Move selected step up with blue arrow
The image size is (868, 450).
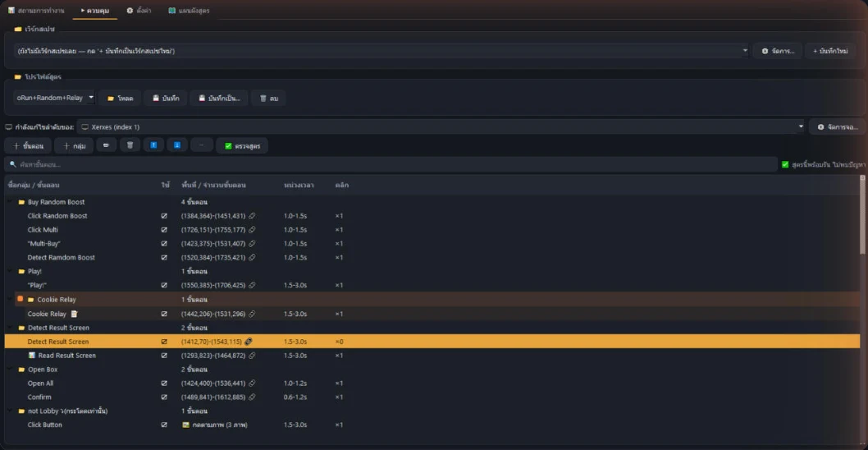(x=153, y=145)
